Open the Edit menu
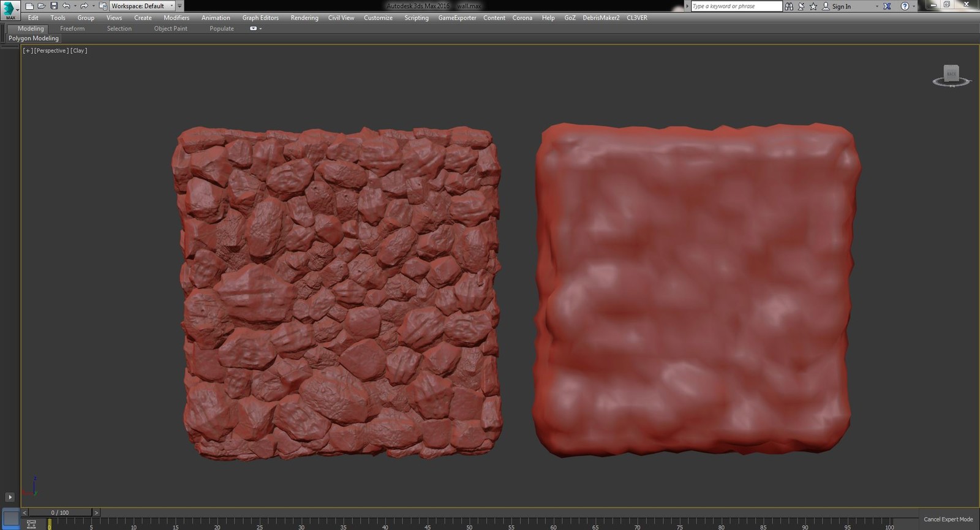The image size is (980, 530). 33,18
